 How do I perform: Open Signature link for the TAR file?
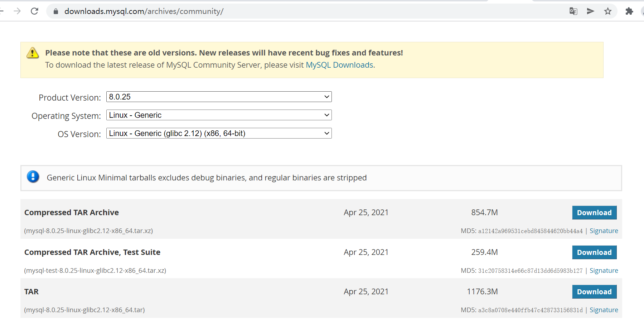604,310
